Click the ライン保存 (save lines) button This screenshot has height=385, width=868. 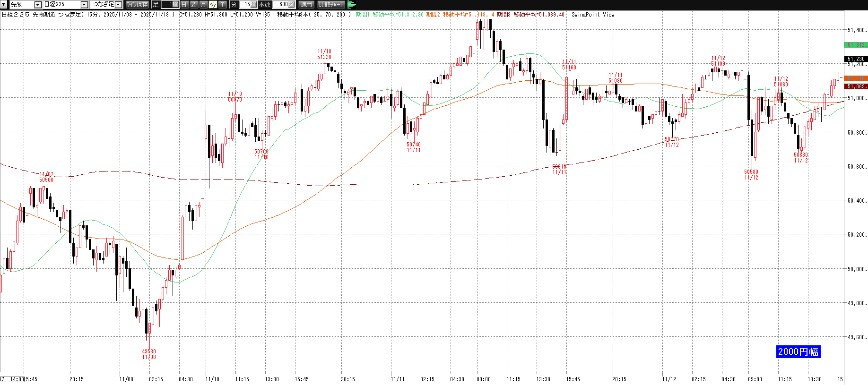[137, 5]
